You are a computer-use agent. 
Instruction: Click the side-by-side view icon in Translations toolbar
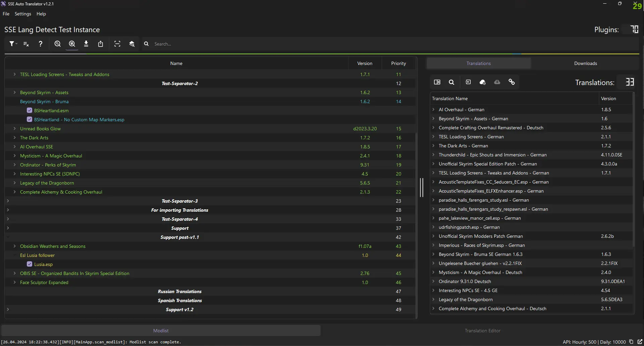437,82
